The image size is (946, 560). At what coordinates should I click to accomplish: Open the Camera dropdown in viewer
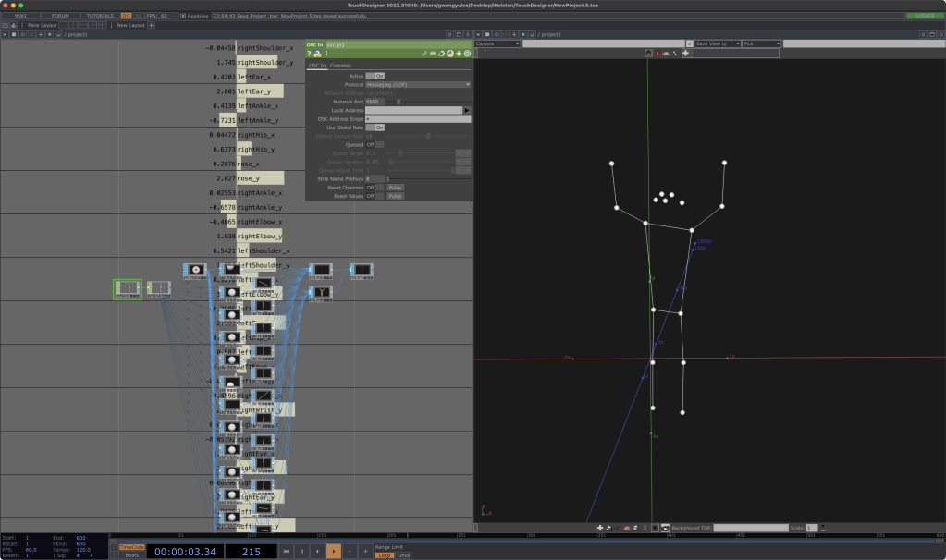click(498, 43)
